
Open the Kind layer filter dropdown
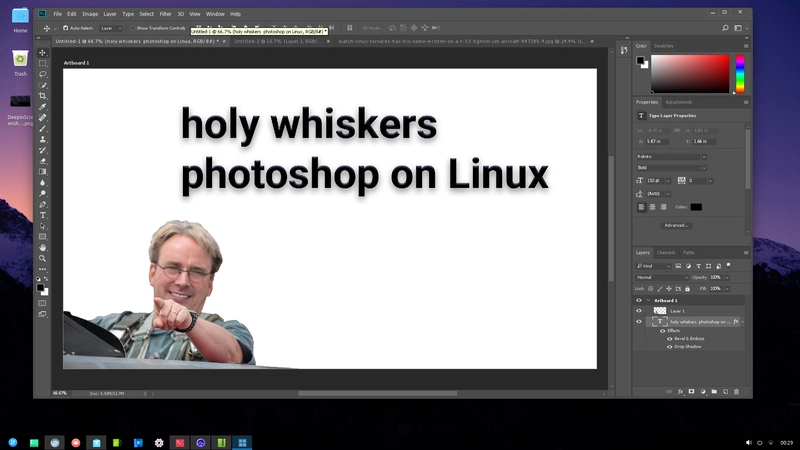[x=653, y=266]
